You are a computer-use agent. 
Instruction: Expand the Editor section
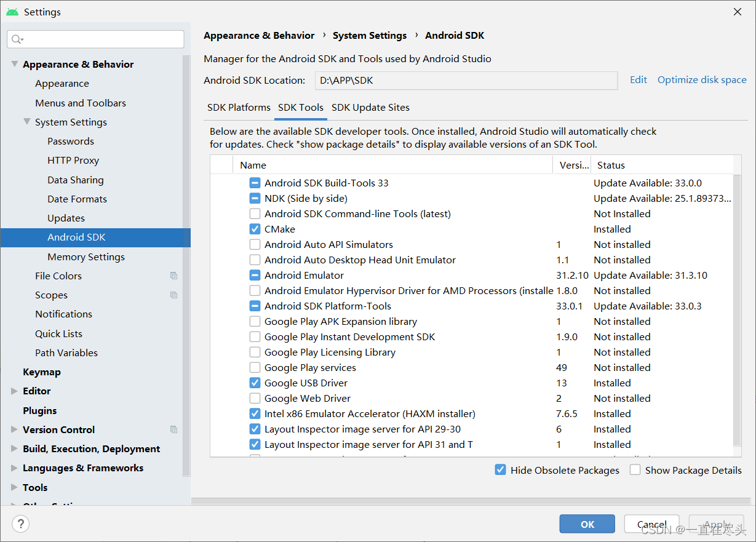coord(14,391)
